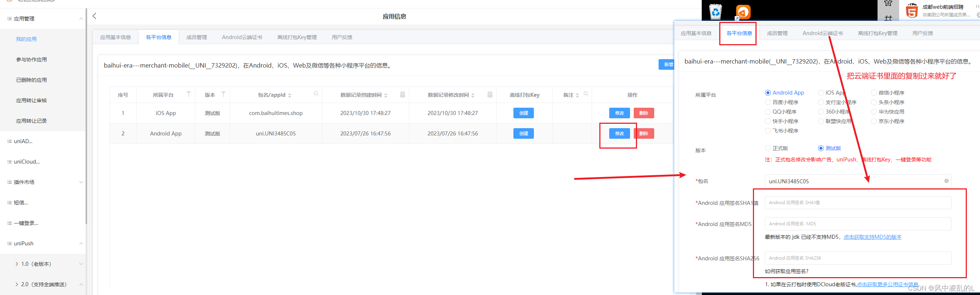Select Android App platform radio
Image resolution: width=980 pixels, height=295 pixels.
[768, 93]
